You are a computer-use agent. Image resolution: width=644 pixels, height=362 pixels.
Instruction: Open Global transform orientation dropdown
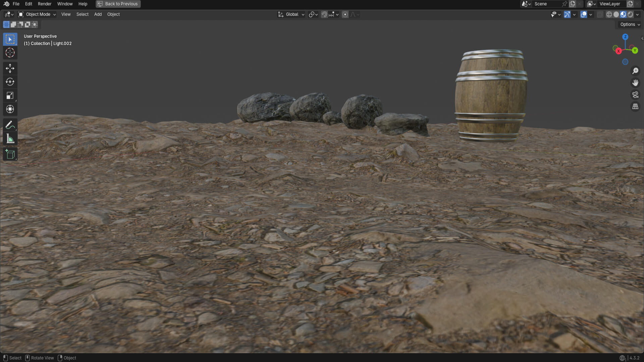click(291, 14)
